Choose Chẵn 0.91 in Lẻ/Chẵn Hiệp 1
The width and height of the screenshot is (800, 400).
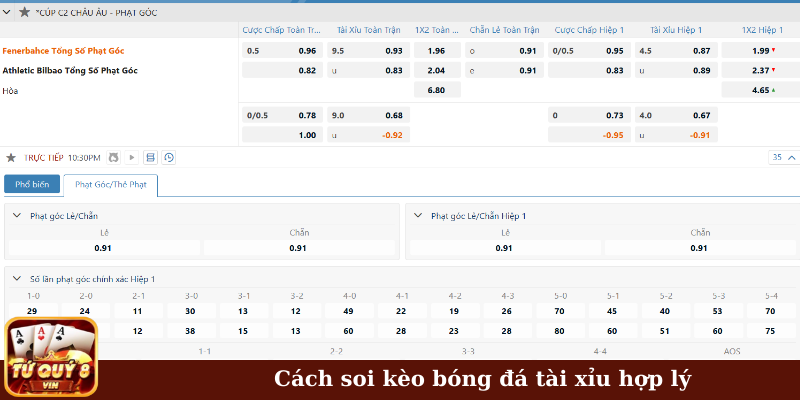700,248
